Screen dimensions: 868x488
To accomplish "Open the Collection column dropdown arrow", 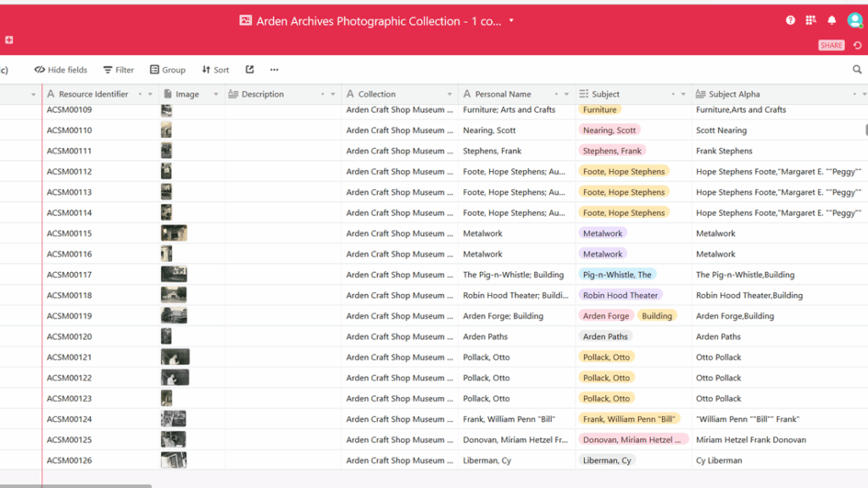I will point(449,94).
